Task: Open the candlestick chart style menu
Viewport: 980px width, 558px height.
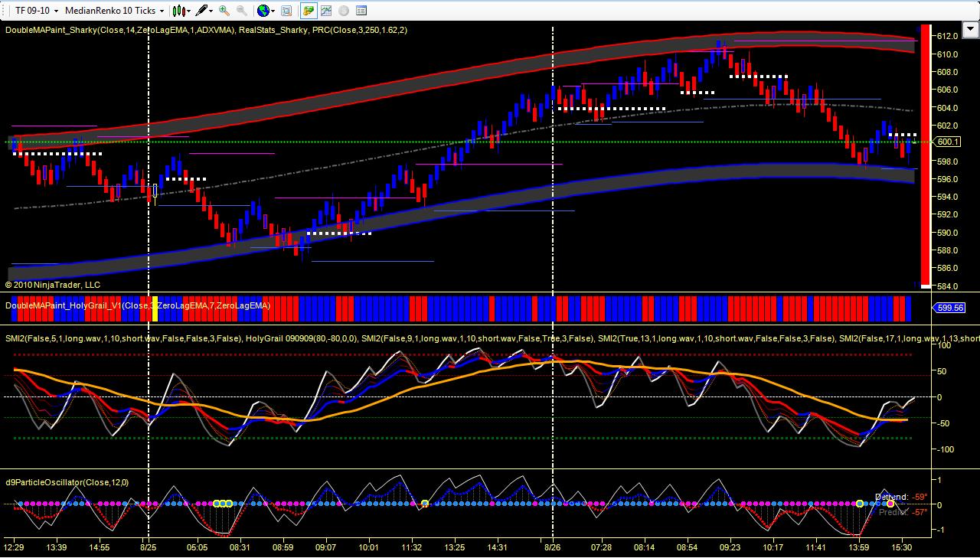Action: point(181,11)
